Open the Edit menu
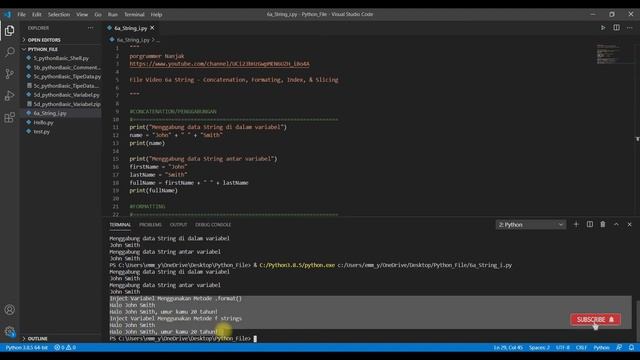Viewport: 640px width, 360px height. (37, 14)
